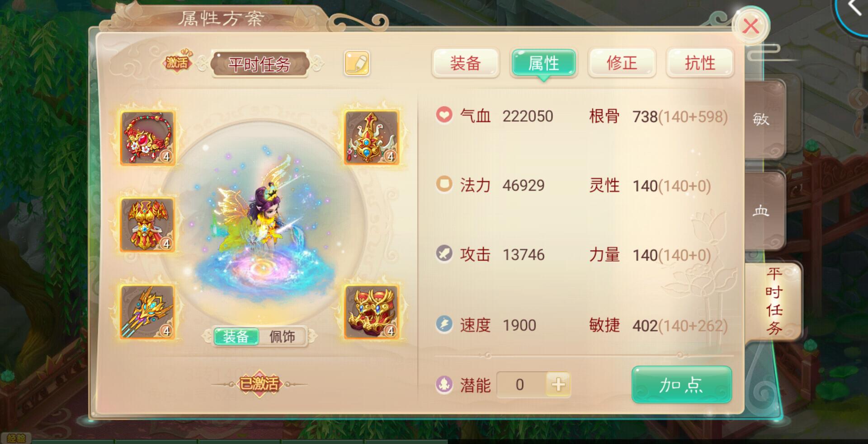The height and width of the screenshot is (444, 868).
Task: Click the 已激活 status button
Action: pos(259,384)
